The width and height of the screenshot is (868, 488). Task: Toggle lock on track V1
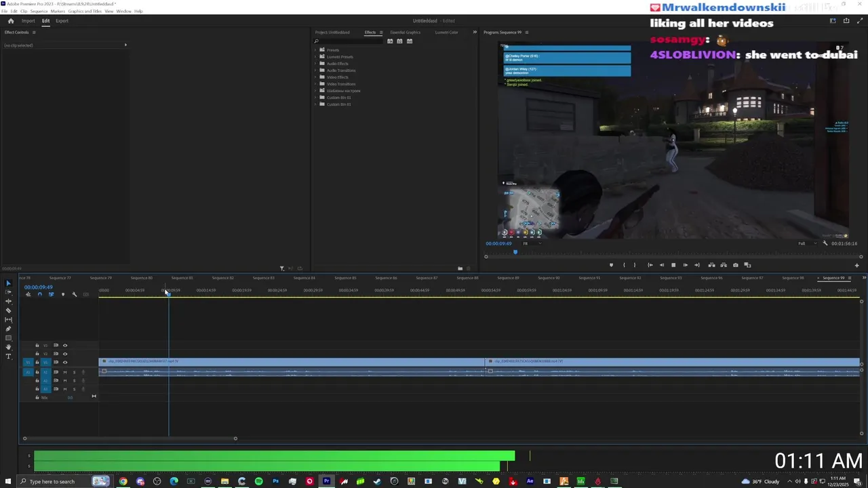coord(37,362)
